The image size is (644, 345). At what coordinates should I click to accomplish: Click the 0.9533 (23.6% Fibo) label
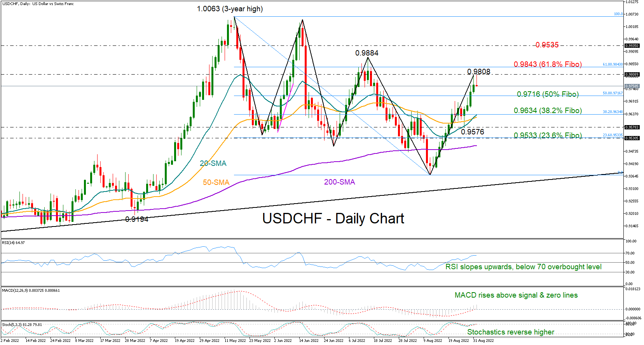point(548,135)
